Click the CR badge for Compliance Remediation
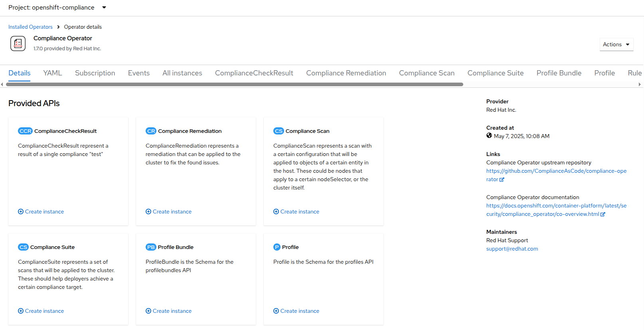The width and height of the screenshot is (644, 330). coord(151,131)
